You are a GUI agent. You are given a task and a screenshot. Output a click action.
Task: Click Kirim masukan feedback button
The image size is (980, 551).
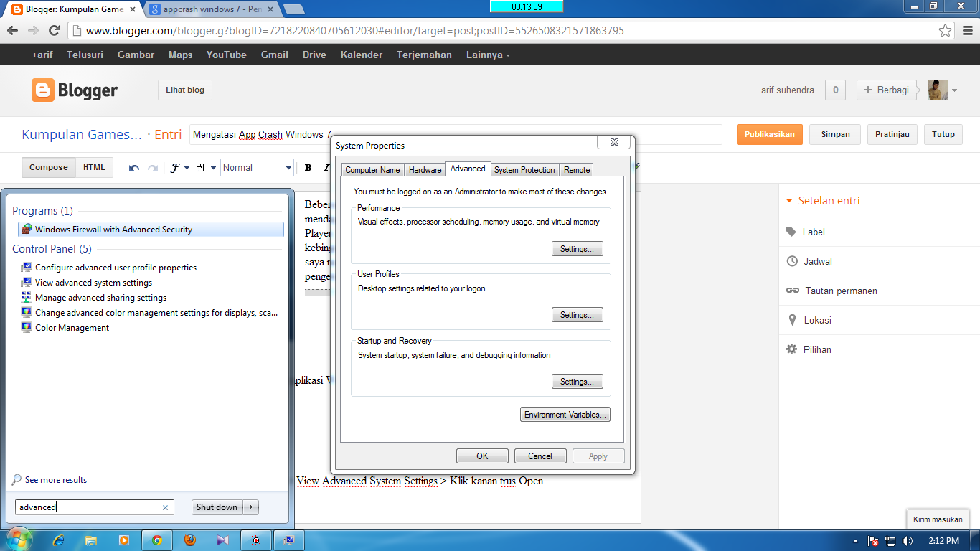coord(938,519)
